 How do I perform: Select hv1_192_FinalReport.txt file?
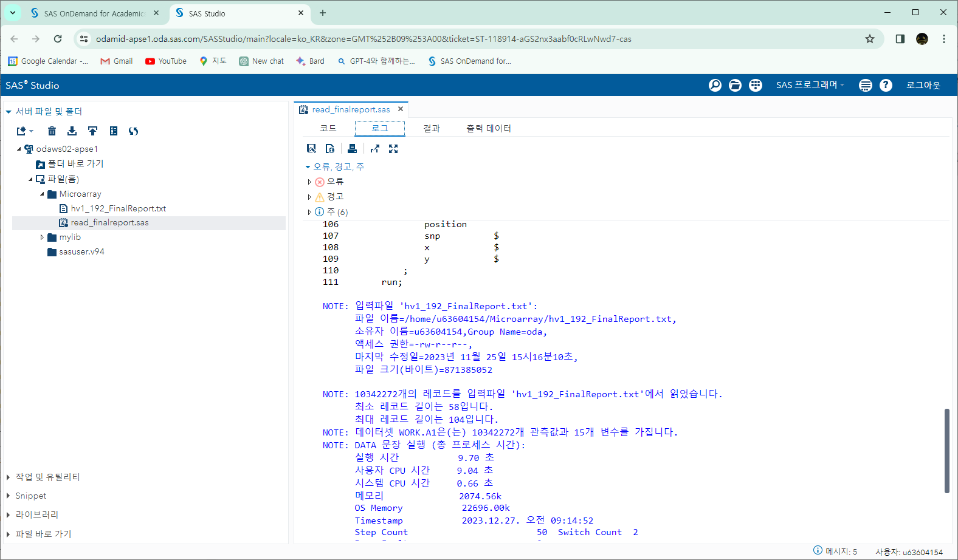pos(119,208)
